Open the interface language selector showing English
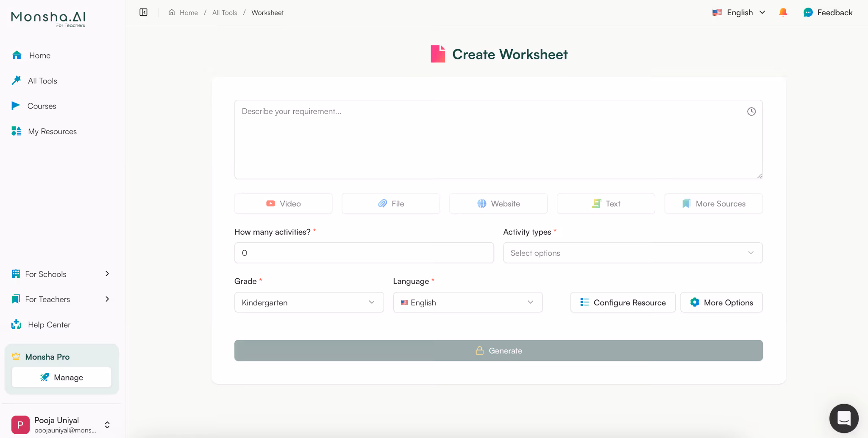The height and width of the screenshot is (438, 868). point(738,12)
